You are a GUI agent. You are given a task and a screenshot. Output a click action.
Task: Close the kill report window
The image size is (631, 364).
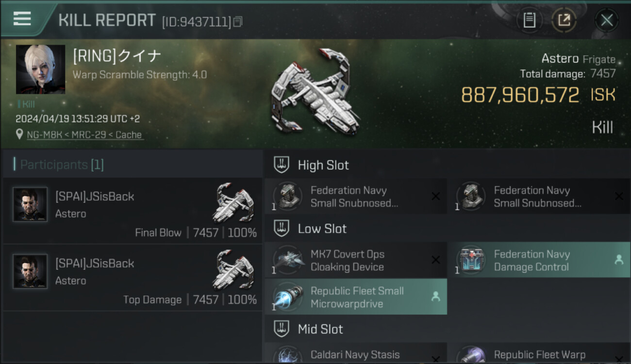coord(606,20)
